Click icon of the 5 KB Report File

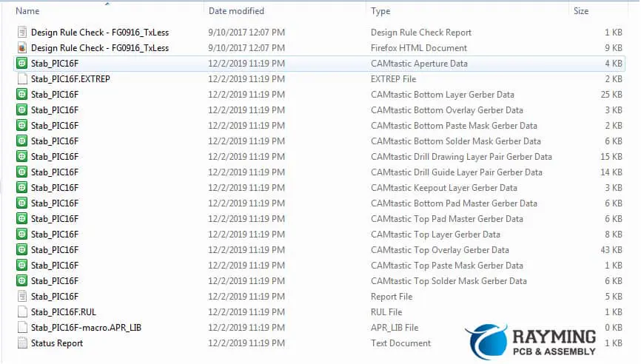pos(22,297)
